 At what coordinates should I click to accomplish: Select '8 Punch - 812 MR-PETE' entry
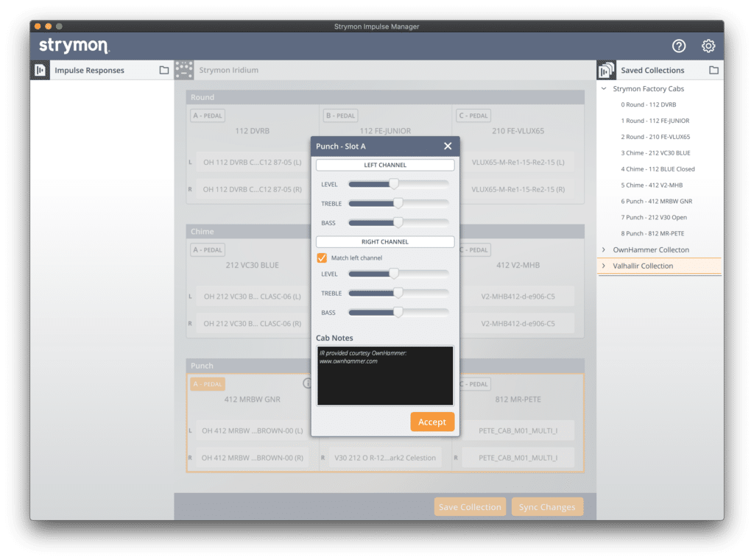652,233
